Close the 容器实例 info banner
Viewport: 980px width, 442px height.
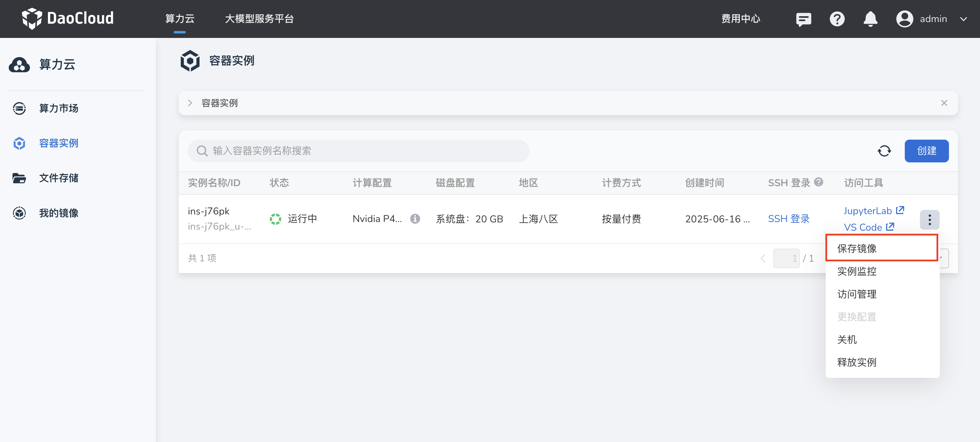click(x=944, y=103)
